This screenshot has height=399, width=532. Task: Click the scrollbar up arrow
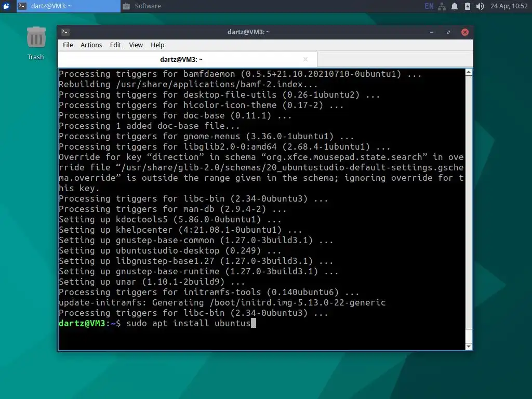tap(469, 72)
